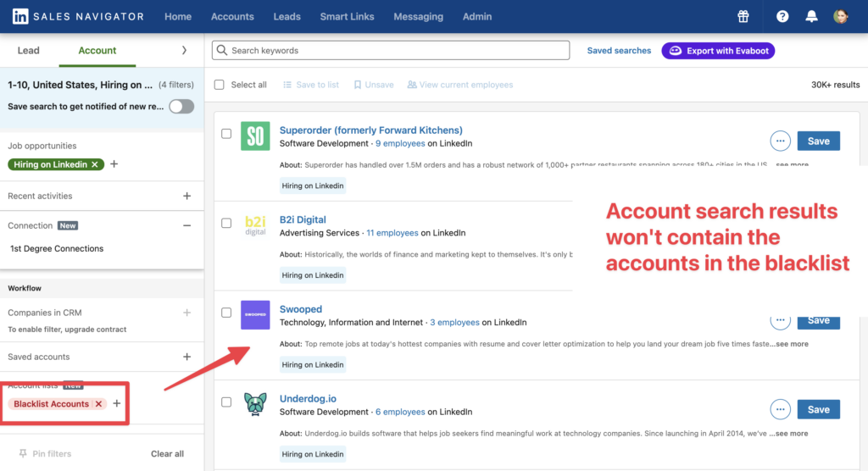Open the Admin menu
The width and height of the screenshot is (868, 471).
pos(477,17)
